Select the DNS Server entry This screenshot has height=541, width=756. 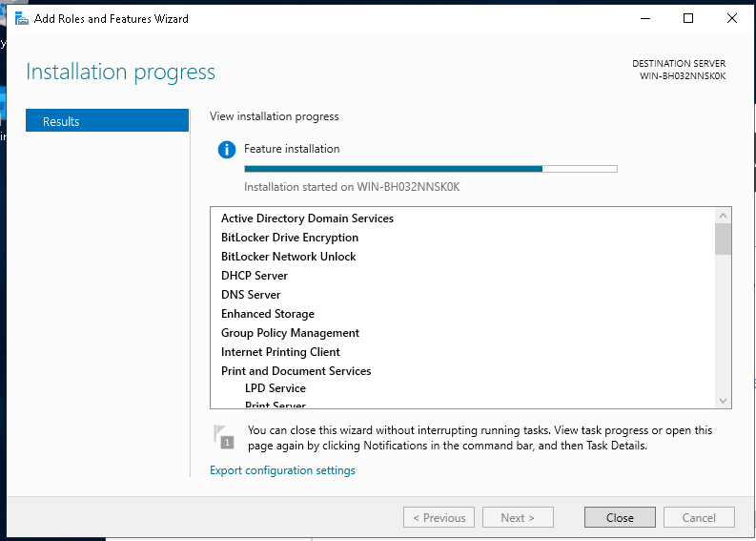pos(251,295)
